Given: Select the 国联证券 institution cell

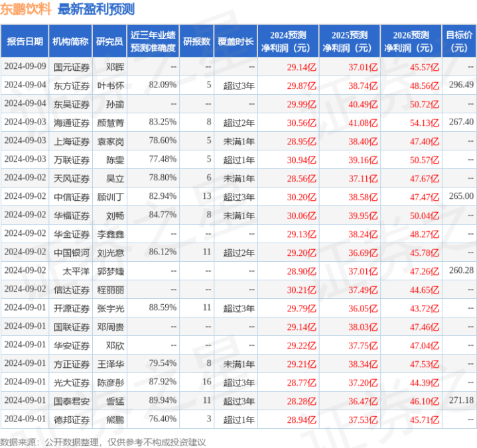Looking at the screenshot, I should tap(72, 327).
